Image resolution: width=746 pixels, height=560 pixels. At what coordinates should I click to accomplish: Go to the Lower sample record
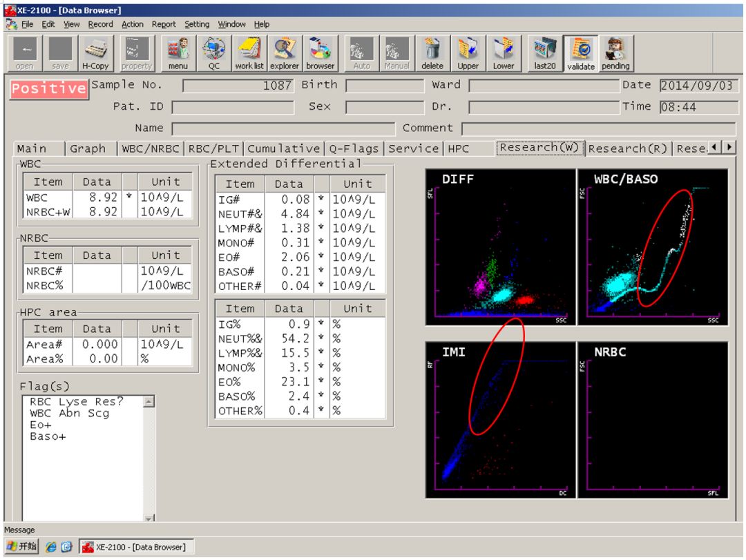tap(504, 53)
